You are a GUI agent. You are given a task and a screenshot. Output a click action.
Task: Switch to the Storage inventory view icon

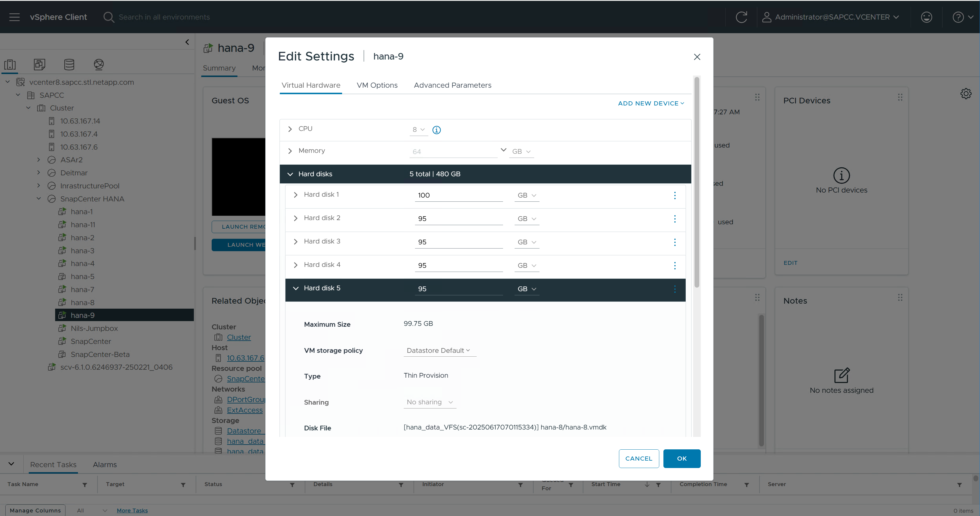click(69, 64)
